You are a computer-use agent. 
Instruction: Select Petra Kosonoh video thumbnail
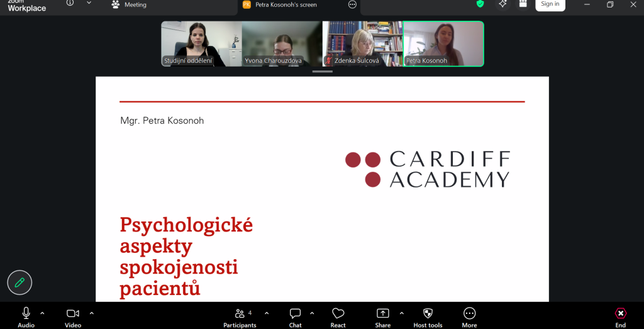click(443, 44)
